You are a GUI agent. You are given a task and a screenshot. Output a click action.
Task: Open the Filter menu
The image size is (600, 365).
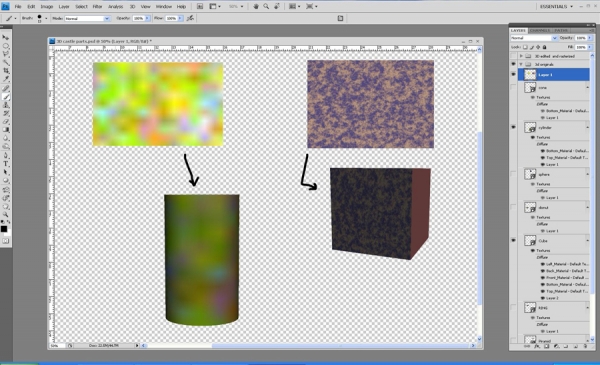(98, 7)
